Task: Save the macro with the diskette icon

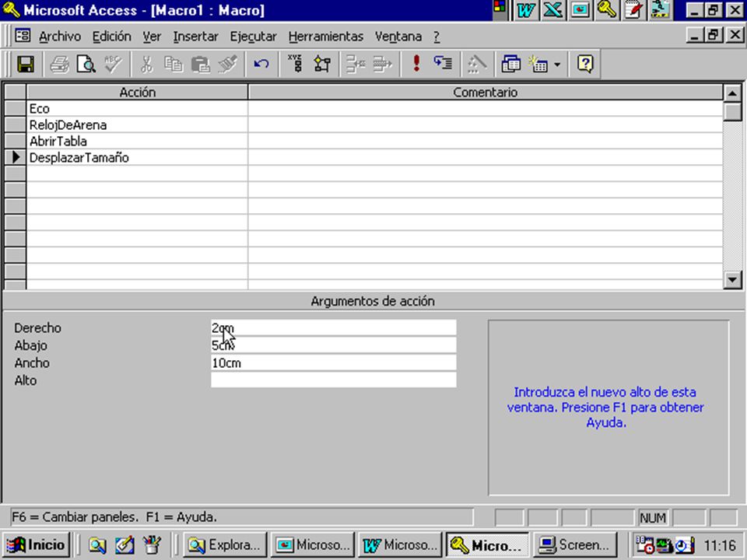Action: [26, 64]
